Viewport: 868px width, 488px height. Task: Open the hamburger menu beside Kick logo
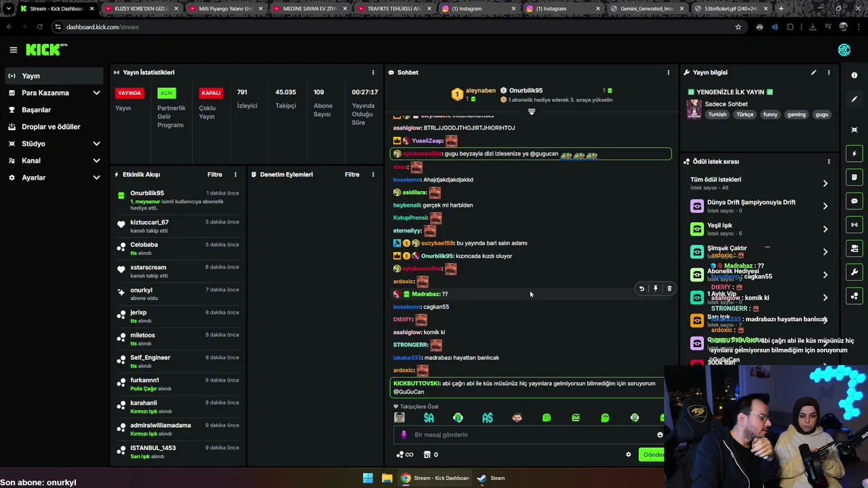coord(13,49)
